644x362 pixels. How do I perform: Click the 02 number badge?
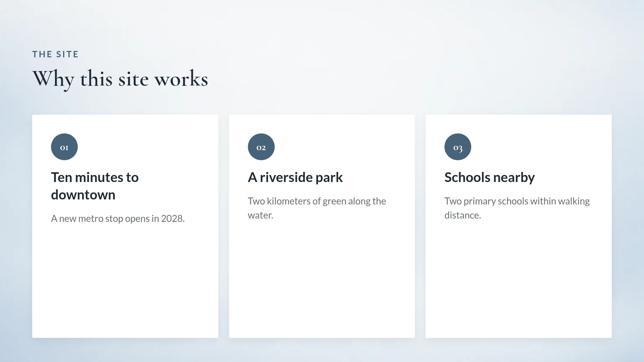pos(261,147)
